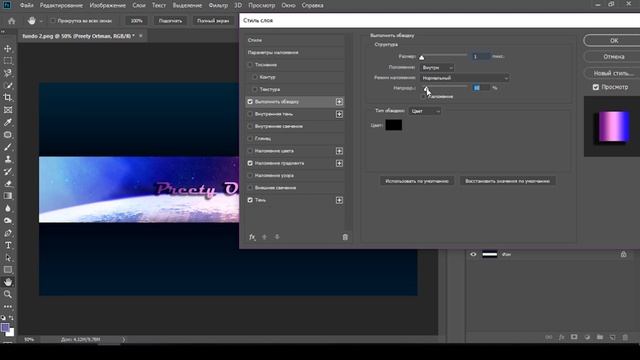Click the stroke size slider handle
The width and height of the screenshot is (640, 360).
coord(422,57)
